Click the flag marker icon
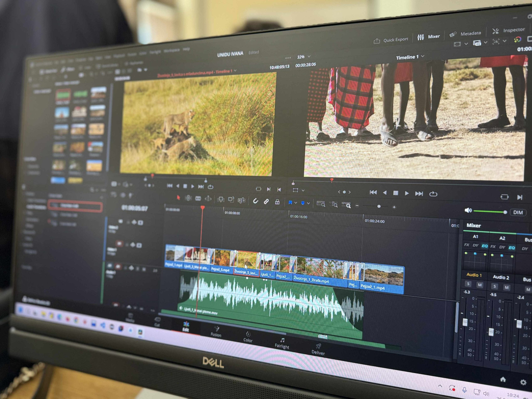 (x=290, y=202)
